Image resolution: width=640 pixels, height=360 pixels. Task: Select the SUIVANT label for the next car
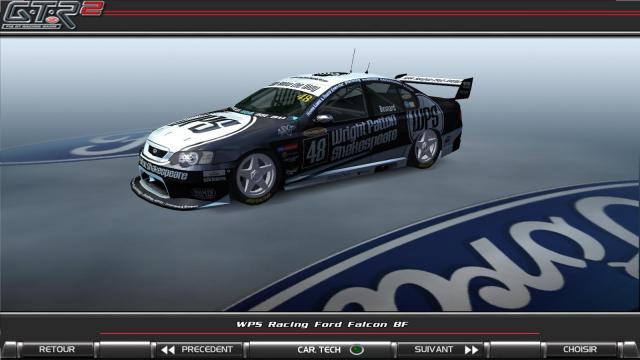433,349
